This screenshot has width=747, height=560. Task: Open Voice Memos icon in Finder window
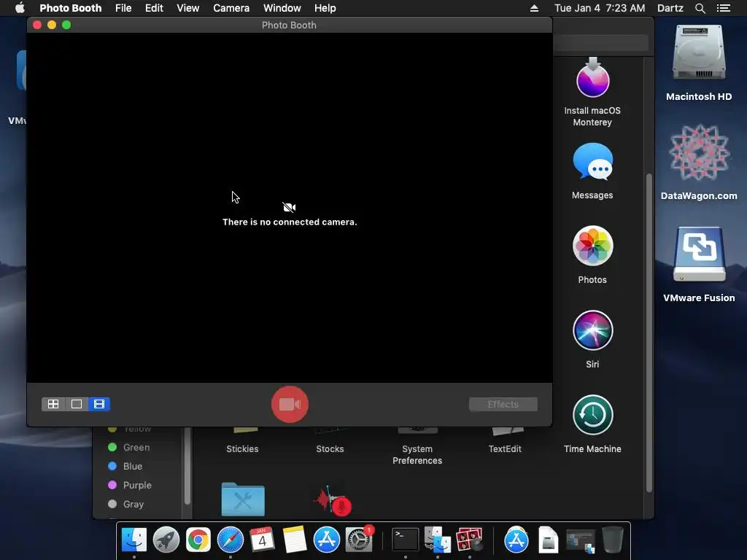pos(332,501)
